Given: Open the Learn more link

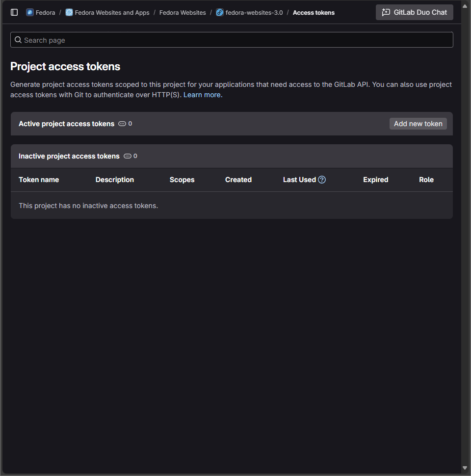Looking at the screenshot, I should click(x=202, y=94).
